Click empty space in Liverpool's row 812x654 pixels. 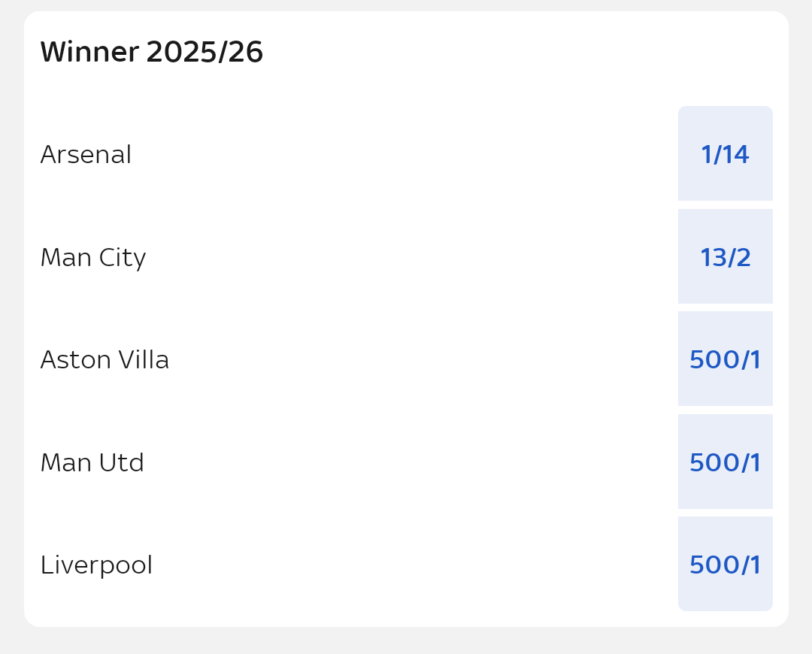tap(406, 565)
